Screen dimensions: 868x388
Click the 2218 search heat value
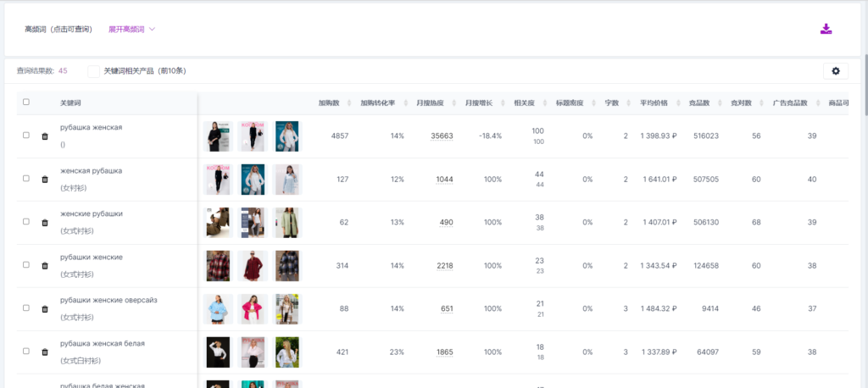point(444,266)
